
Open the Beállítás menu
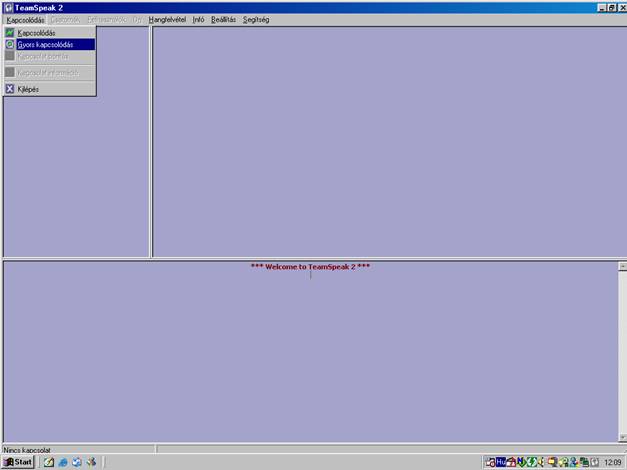[223, 20]
